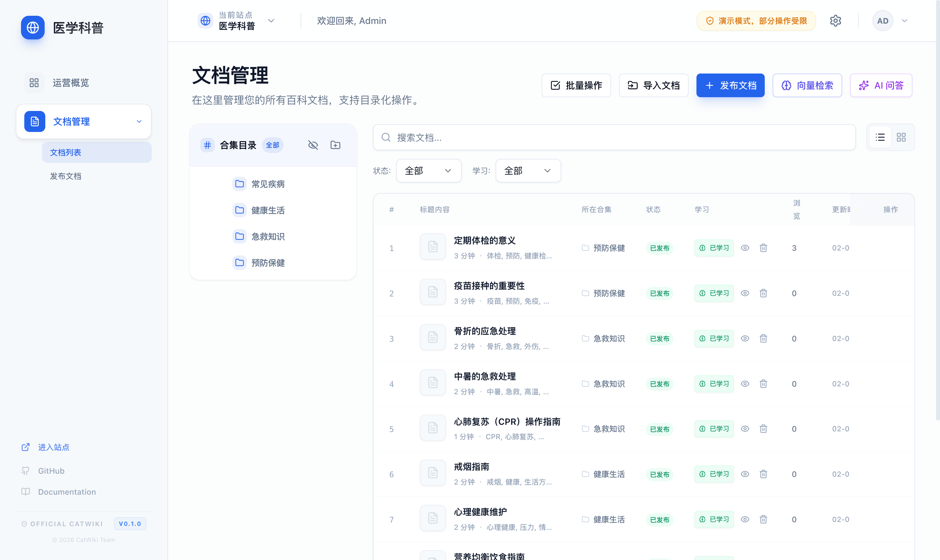
Task: Select 文档列表 submenu item
Action: 96,152
